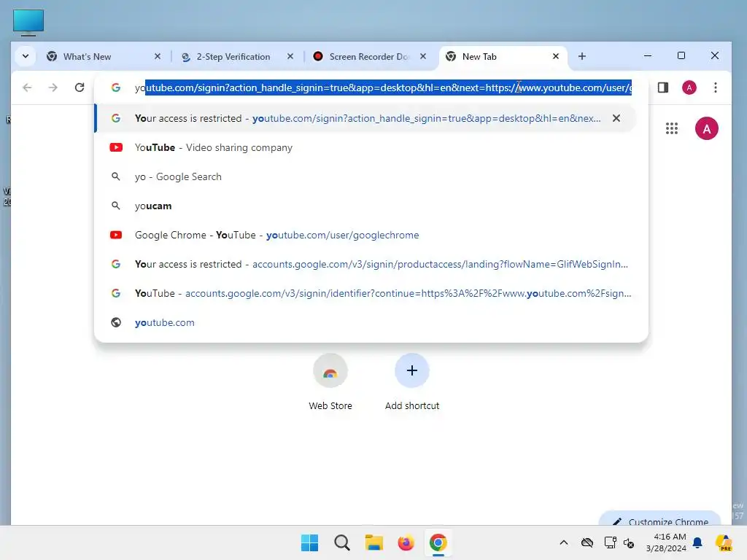Remove the first 'Your access is restricted' suggestion
The height and width of the screenshot is (560, 747).
[x=616, y=118]
